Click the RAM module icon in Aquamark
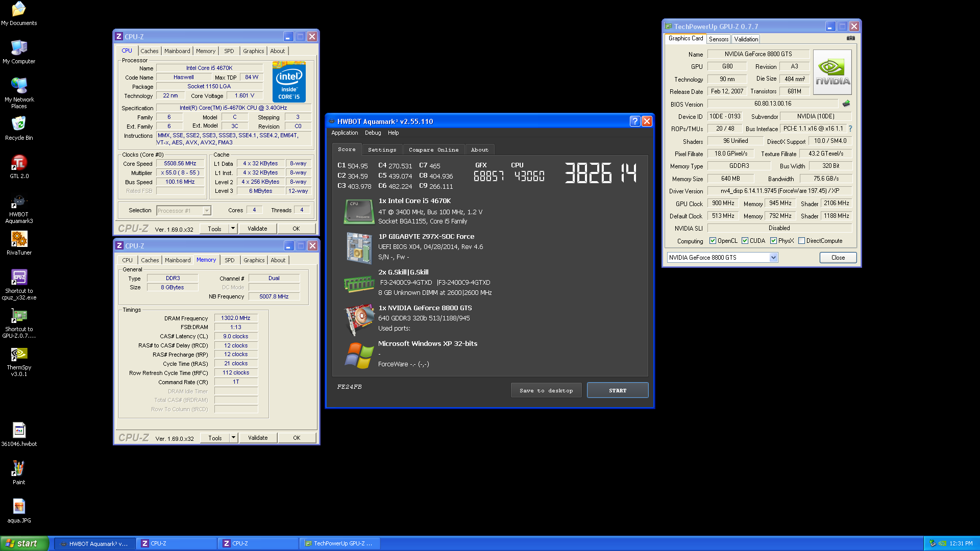The height and width of the screenshot is (551, 980). pos(359,284)
